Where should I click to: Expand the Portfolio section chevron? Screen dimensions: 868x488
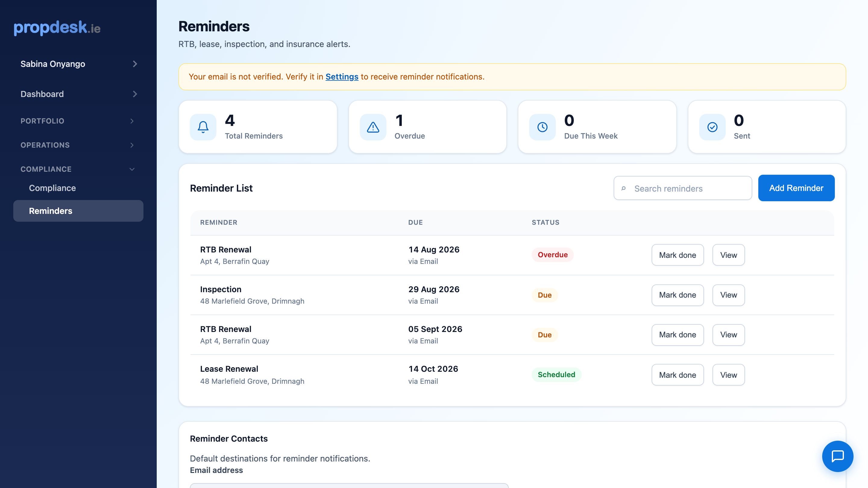point(132,121)
